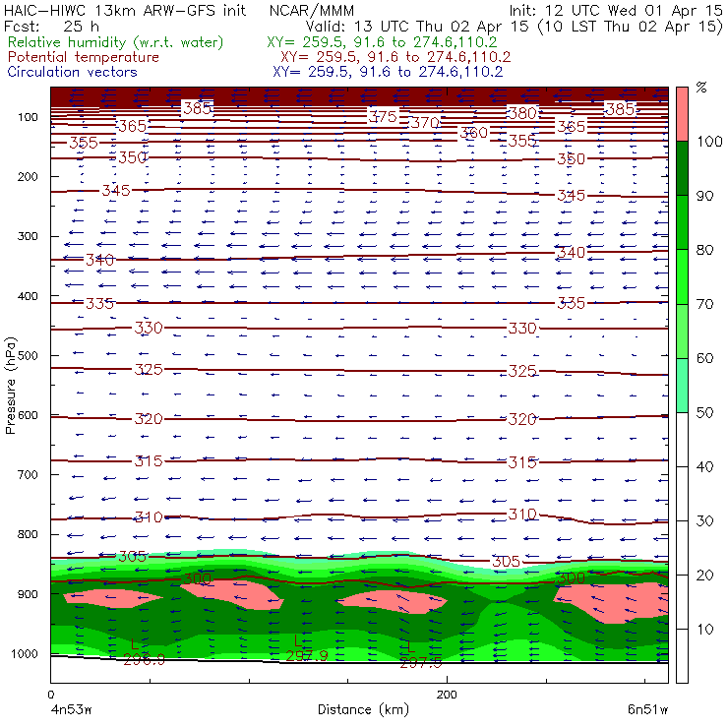Click the '297.9' surface minimum value

(x=307, y=655)
